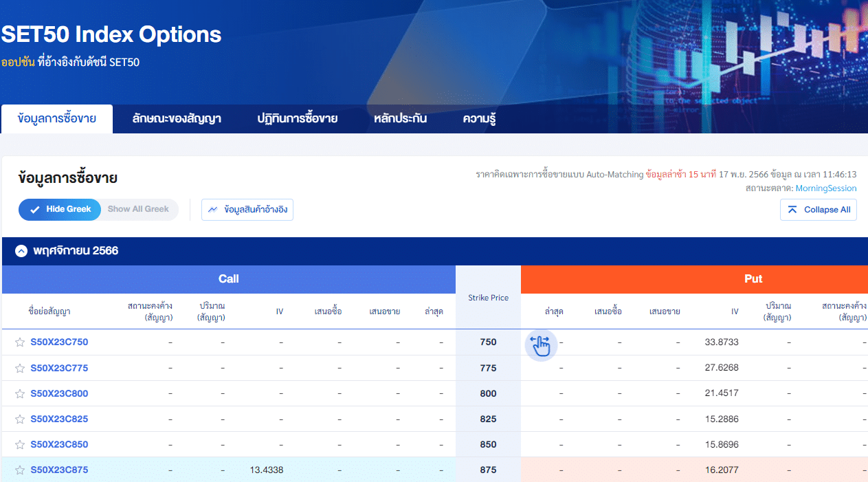
Task: Uncheck the checkmark on Hide Greek
Action: (34, 209)
